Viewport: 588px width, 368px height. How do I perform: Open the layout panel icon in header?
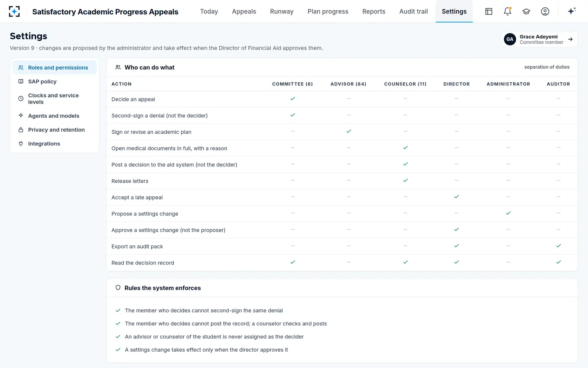click(x=489, y=11)
